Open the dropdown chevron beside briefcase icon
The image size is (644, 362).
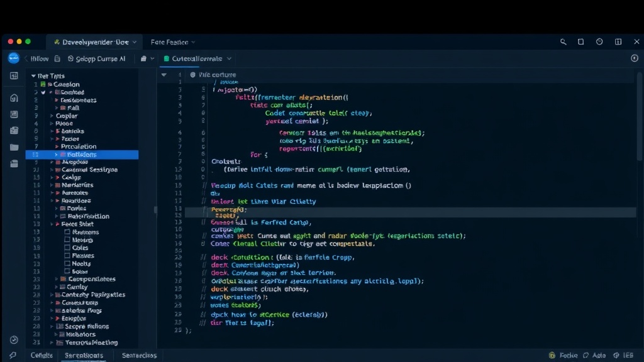[152, 58]
